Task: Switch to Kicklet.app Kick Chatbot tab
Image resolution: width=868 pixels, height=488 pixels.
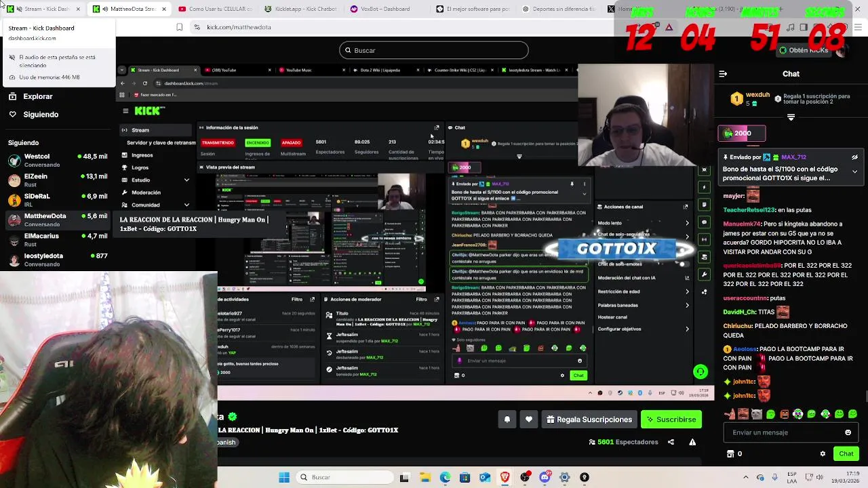Action: (302, 9)
